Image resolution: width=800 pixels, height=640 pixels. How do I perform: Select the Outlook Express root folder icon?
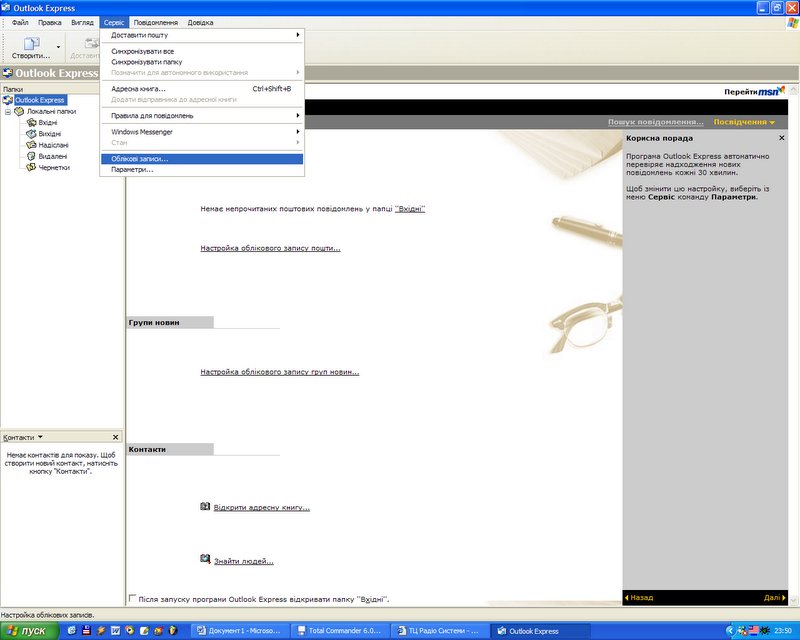tap(8, 100)
